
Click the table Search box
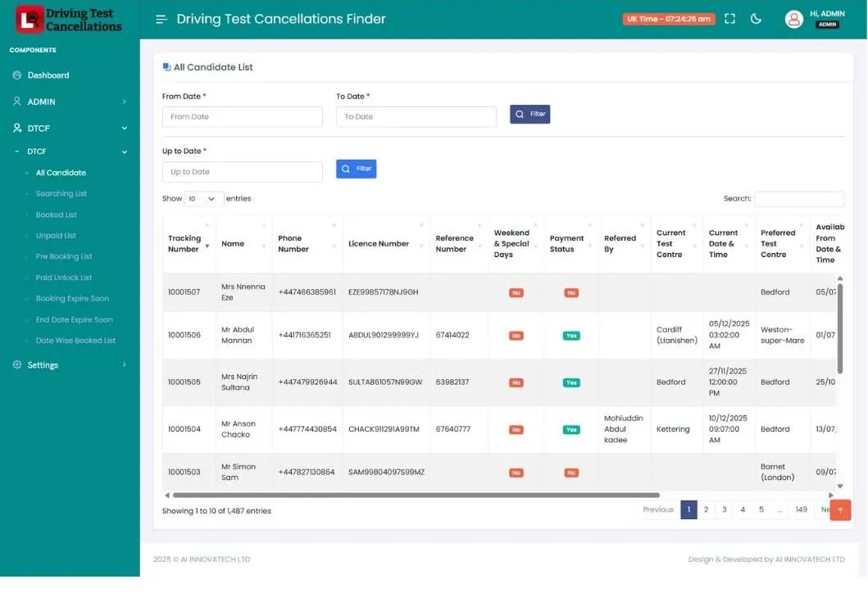tap(799, 199)
